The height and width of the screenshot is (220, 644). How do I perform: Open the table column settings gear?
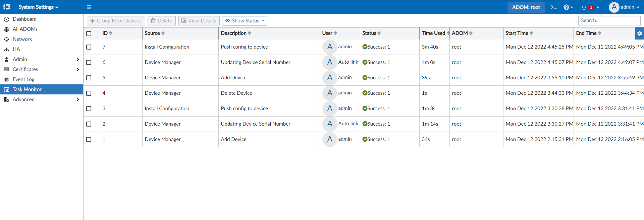click(639, 33)
